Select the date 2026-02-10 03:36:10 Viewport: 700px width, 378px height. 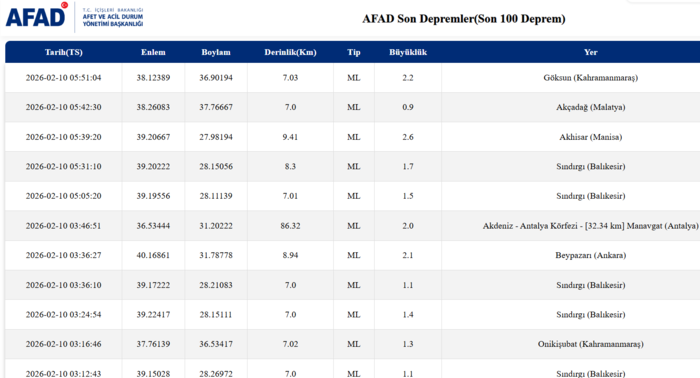[x=63, y=285]
